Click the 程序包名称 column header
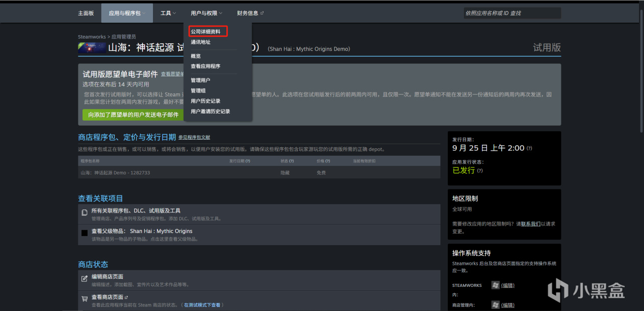Viewport: 644px width, 311px height. (90, 161)
